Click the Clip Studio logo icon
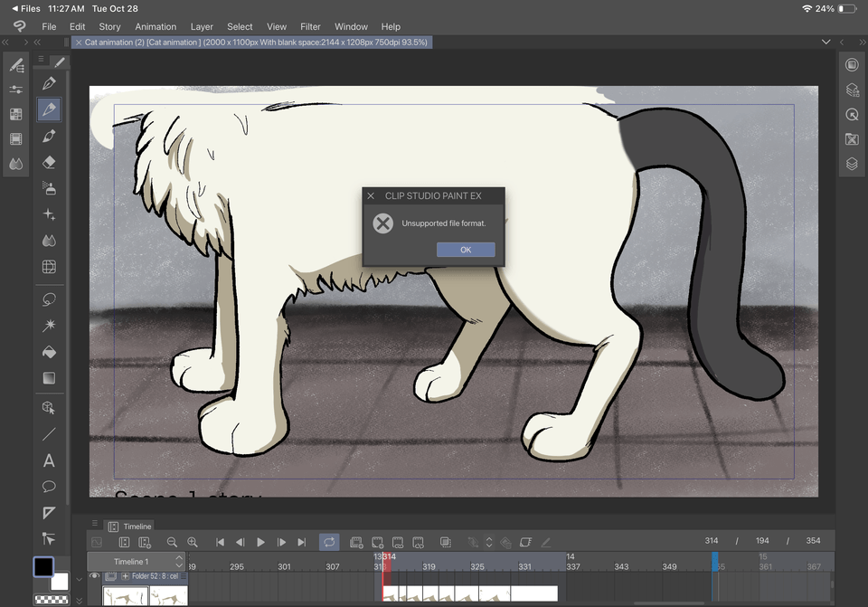 (19, 26)
